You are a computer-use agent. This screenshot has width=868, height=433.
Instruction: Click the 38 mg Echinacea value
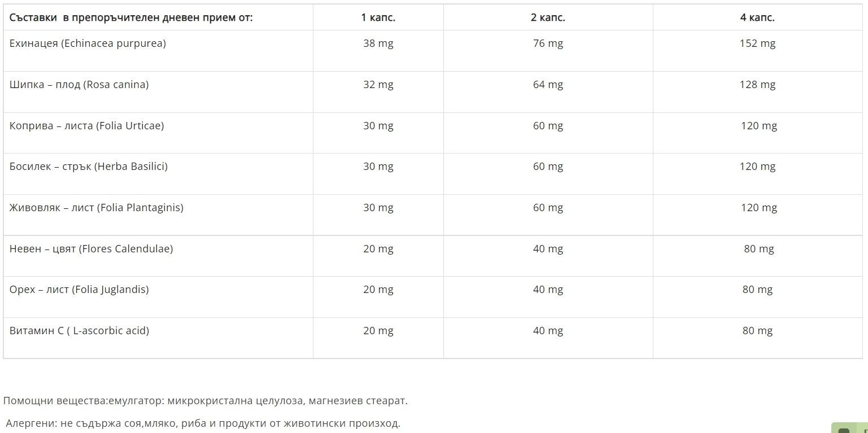(378, 43)
